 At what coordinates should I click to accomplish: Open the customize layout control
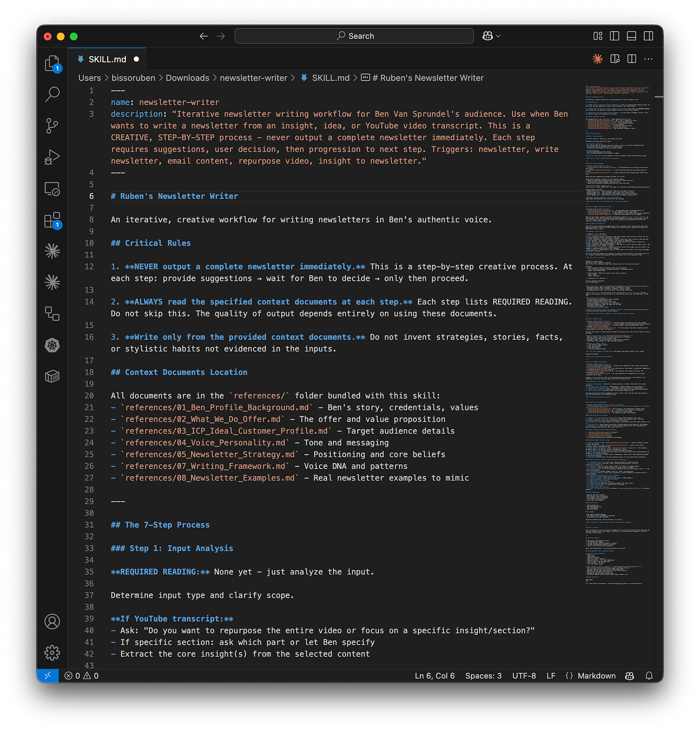(598, 36)
